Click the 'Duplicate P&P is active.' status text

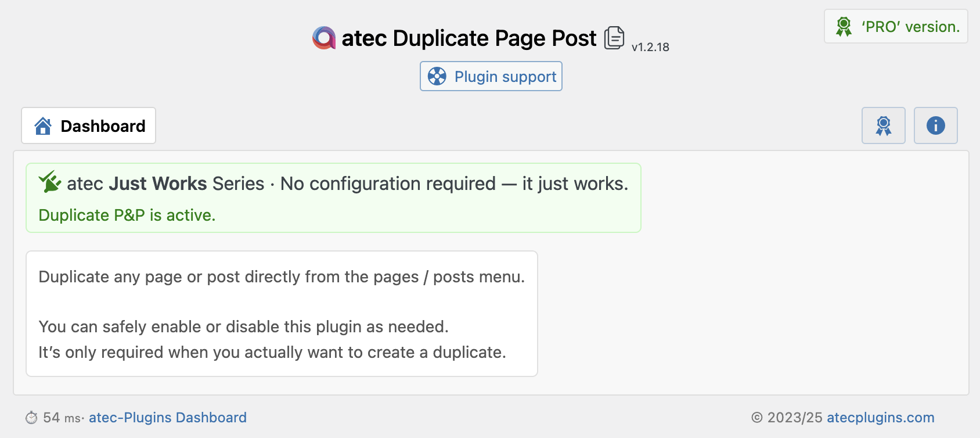(127, 216)
